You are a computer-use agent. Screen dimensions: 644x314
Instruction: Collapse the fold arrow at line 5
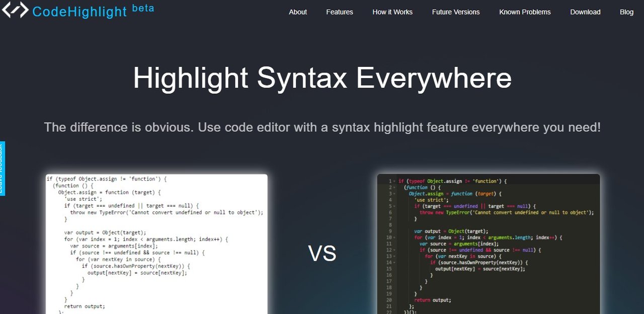pyautogui.click(x=395, y=206)
